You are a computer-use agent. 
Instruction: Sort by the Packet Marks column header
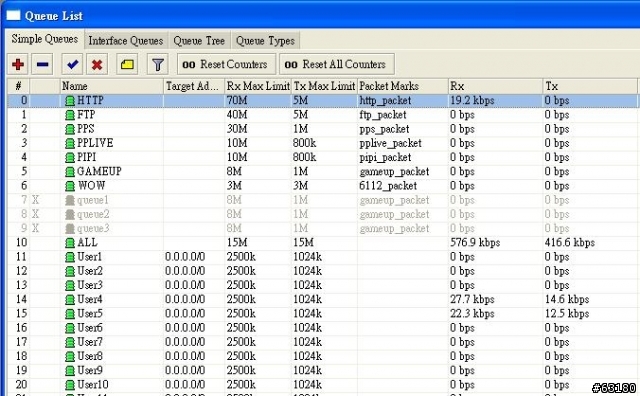click(403, 86)
